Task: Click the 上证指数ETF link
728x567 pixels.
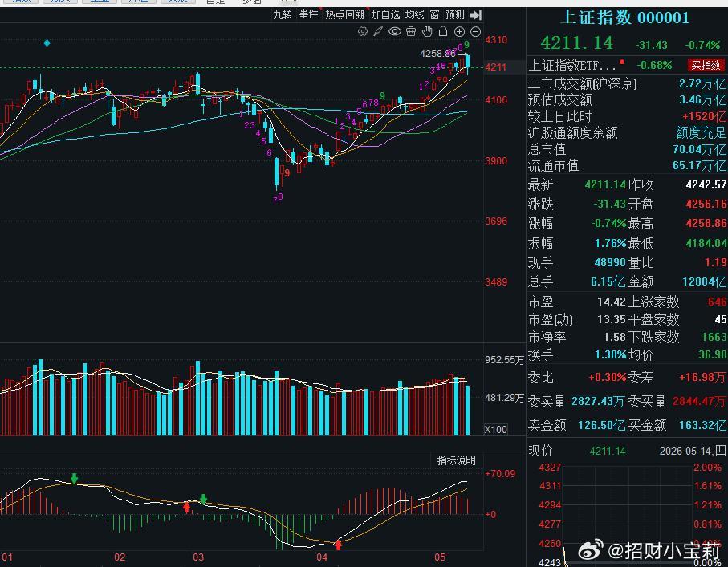Action: pos(572,66)
